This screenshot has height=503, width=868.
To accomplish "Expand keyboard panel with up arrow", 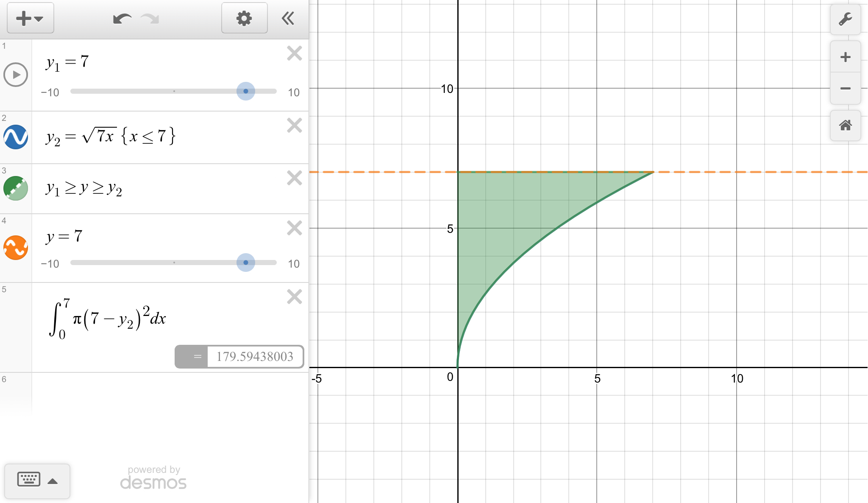I will click(53, 481).
